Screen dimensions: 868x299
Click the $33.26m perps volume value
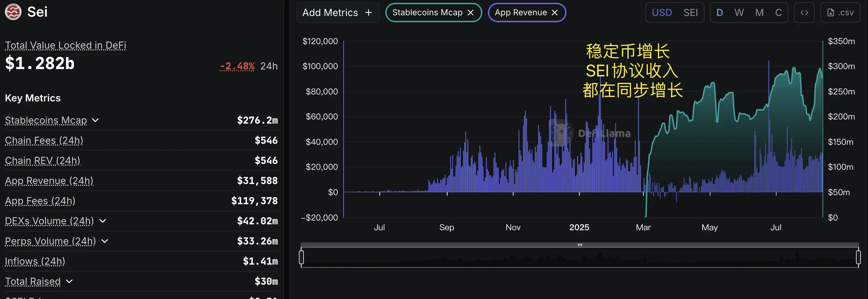click(257, 241)
